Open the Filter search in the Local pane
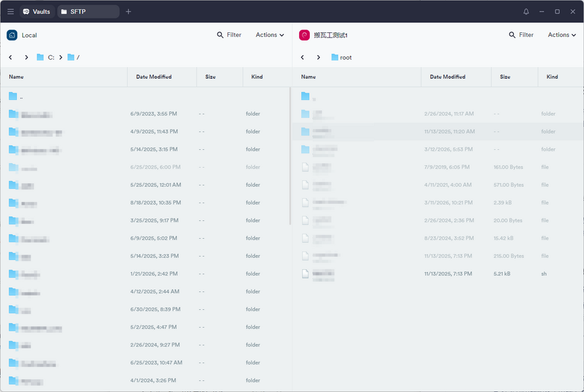The image size is (584, 392). click(229, 35)
